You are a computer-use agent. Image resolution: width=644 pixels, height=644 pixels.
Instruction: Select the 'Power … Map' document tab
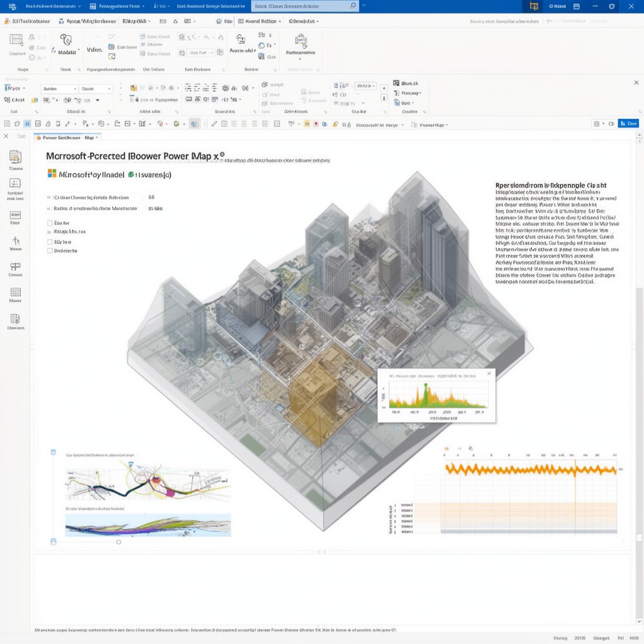(68, 138)
